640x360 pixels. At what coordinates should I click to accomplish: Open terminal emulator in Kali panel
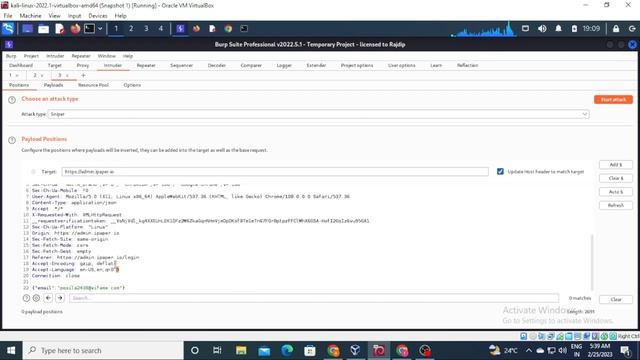click(89, 29)
